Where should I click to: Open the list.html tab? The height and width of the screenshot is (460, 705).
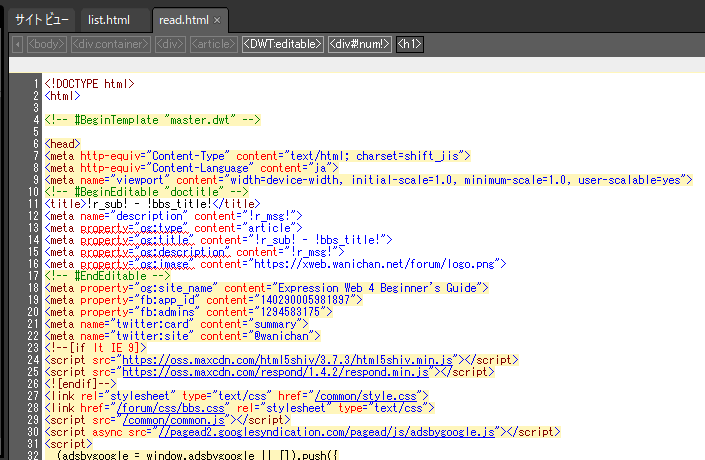tap(109, 20)
